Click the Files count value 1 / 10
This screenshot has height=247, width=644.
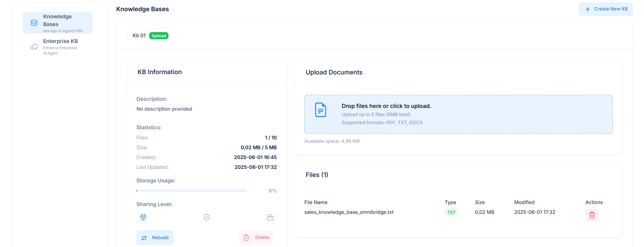(271, 138)
